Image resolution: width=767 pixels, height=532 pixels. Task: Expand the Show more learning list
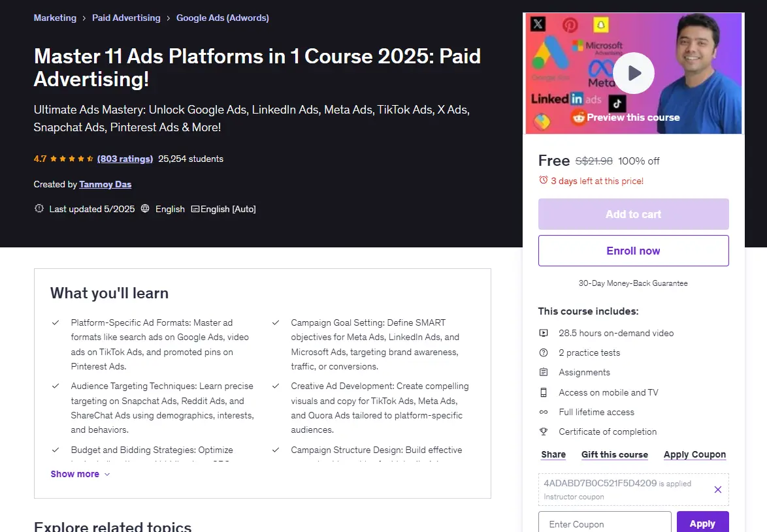pyautogui.click(x=80, y=475)
